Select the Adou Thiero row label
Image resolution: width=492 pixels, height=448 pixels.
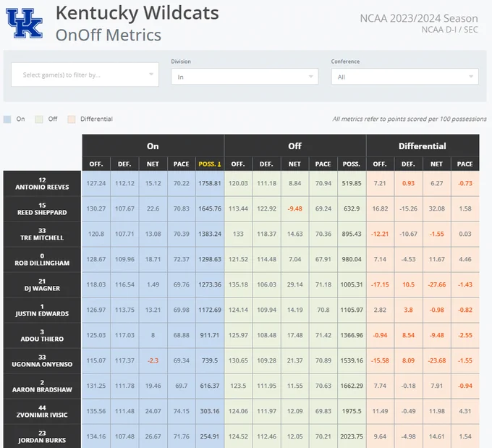pos(42,336)
